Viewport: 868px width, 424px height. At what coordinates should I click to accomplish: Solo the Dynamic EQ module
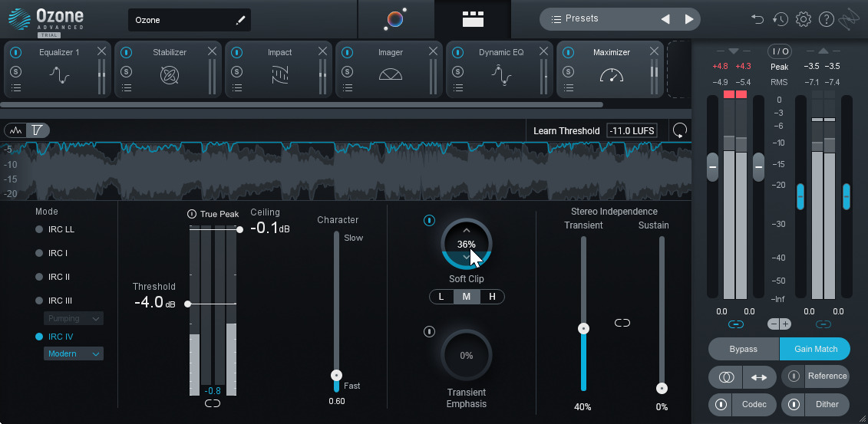point(458,71)
